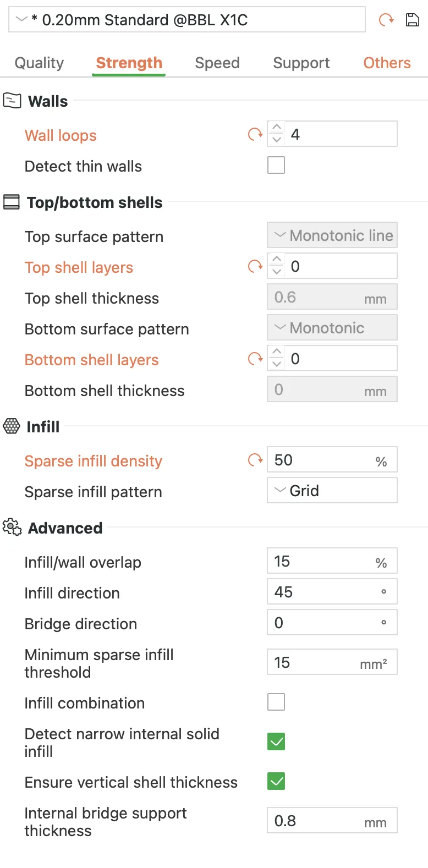
Task: Reset Top shell layers value
Action: (x=255, y=267)
